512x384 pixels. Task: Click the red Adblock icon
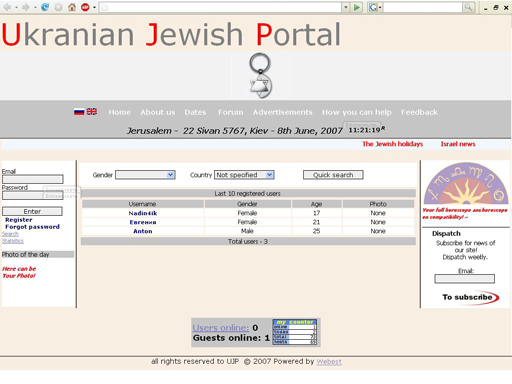coord(85,7)
